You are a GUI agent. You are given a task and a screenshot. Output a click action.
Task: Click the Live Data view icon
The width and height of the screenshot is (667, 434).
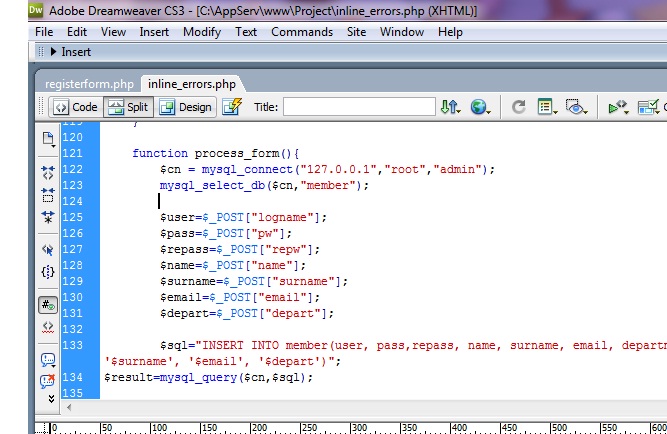[232, 106]
